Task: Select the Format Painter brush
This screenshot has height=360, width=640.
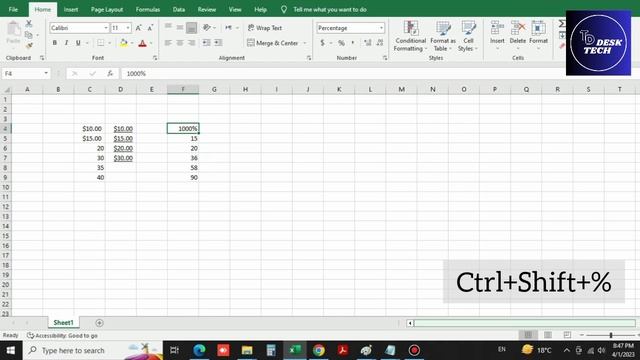Action: pos(29,45)
